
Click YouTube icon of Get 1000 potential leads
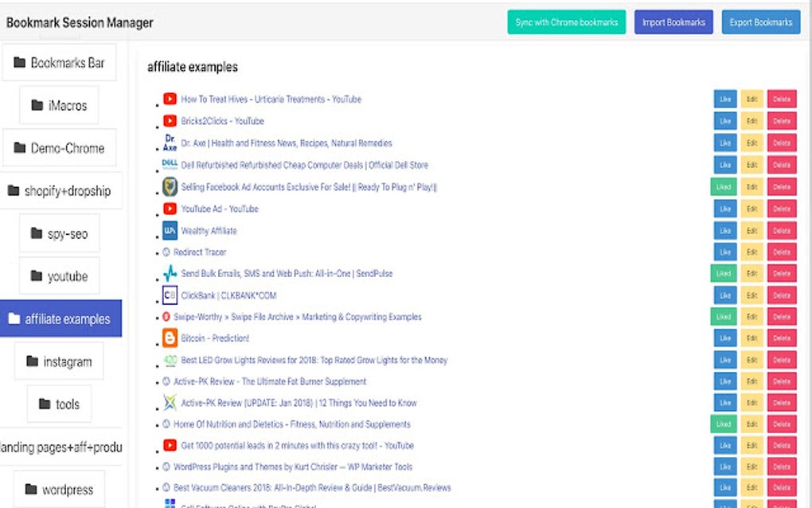pyautogui.click(x=170, y=445)
